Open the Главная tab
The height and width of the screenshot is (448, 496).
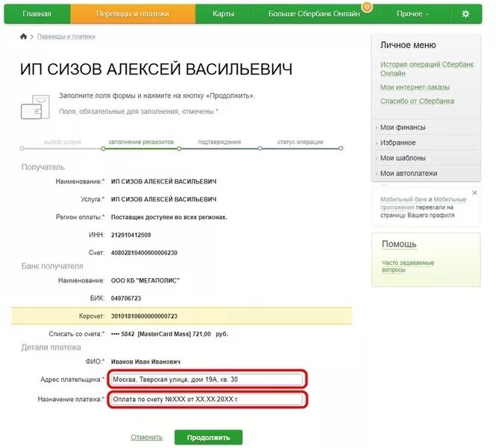click(x=37, y=14)
